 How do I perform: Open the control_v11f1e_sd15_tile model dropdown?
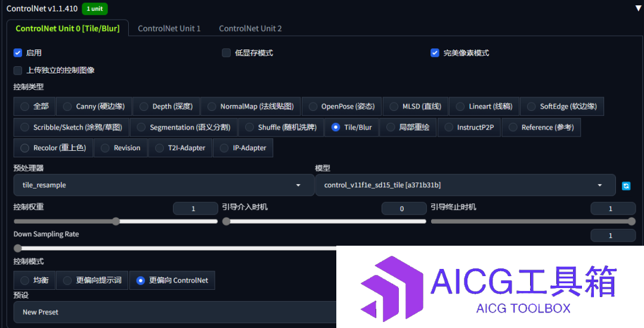click(465, 185)
